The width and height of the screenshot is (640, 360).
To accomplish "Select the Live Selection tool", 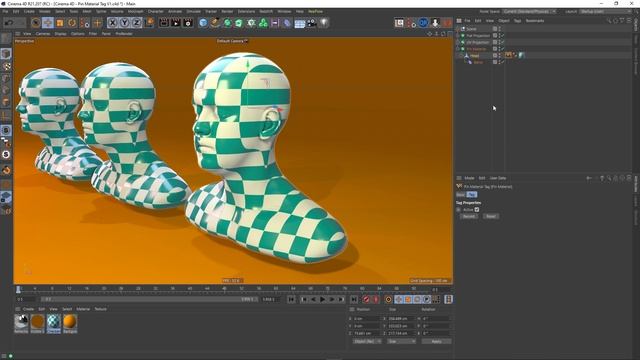I will [36, 23].
